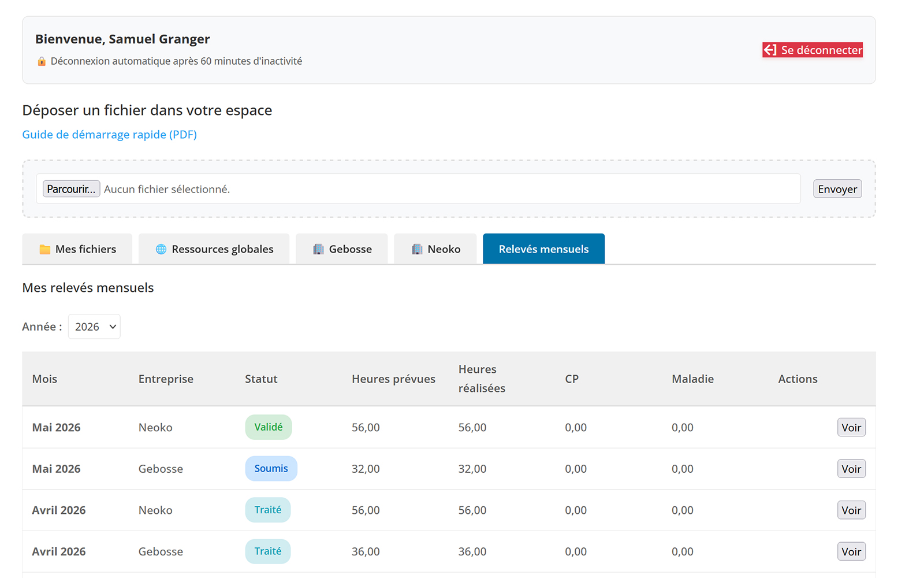
Task: Open the Ressources globales tab
Action: tap(214, 249)
